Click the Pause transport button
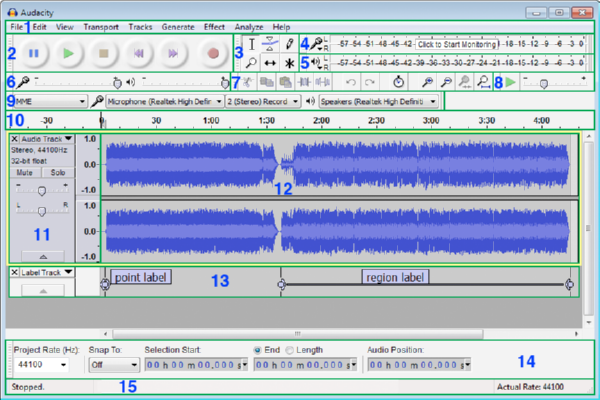This screenshot has width=600, height=400. click(34, 53)
